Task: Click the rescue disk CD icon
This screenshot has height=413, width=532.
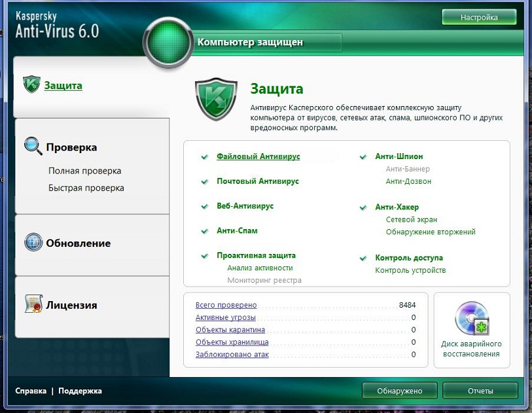Action: tap(472, 318)
